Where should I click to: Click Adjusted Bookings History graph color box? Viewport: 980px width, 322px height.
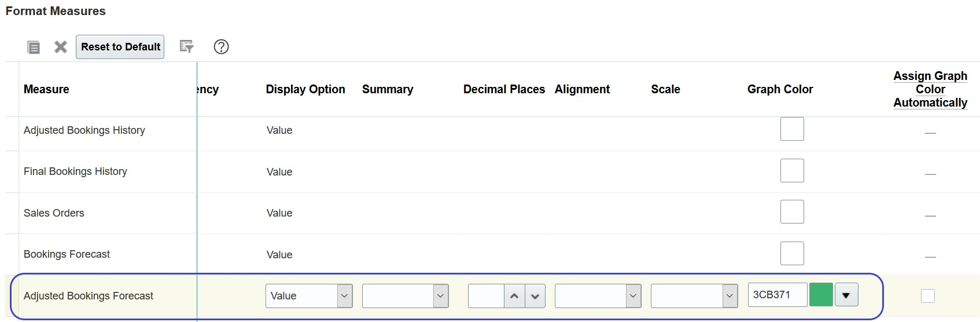click(792, 129)
